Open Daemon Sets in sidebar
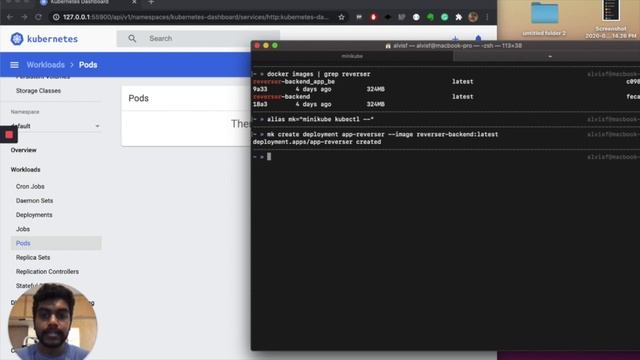The width and height of the screenshot is (640, 360). (x=34, y=201)
